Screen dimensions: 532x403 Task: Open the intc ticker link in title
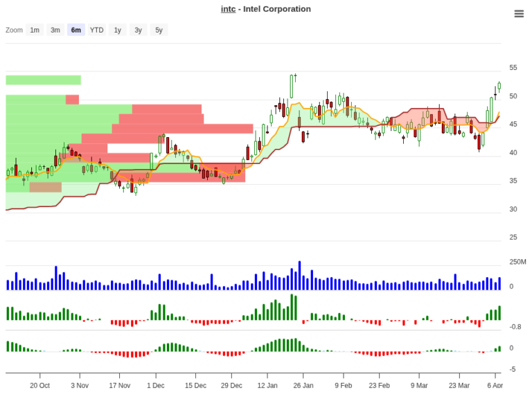click(x=228, y=9)
